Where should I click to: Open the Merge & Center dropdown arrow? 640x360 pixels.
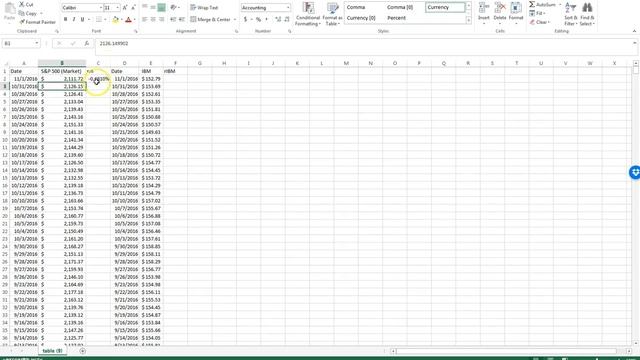(x=235, y=19)
